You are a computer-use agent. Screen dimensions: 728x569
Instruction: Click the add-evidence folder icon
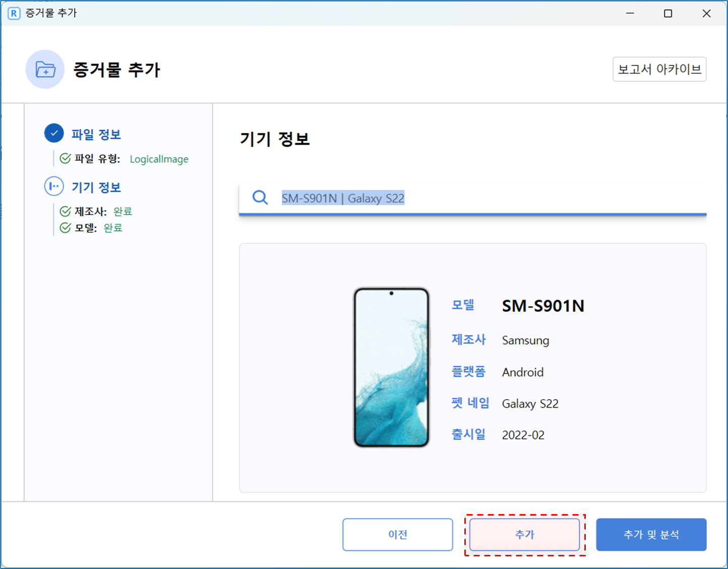(x=45, y=70)
